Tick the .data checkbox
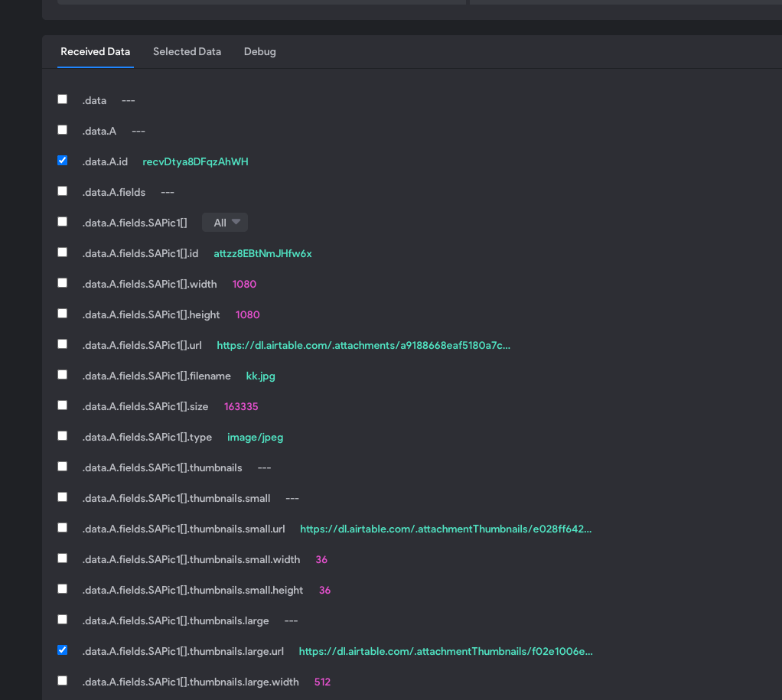The height and width of the screenshot is (700, 782). 62,99
